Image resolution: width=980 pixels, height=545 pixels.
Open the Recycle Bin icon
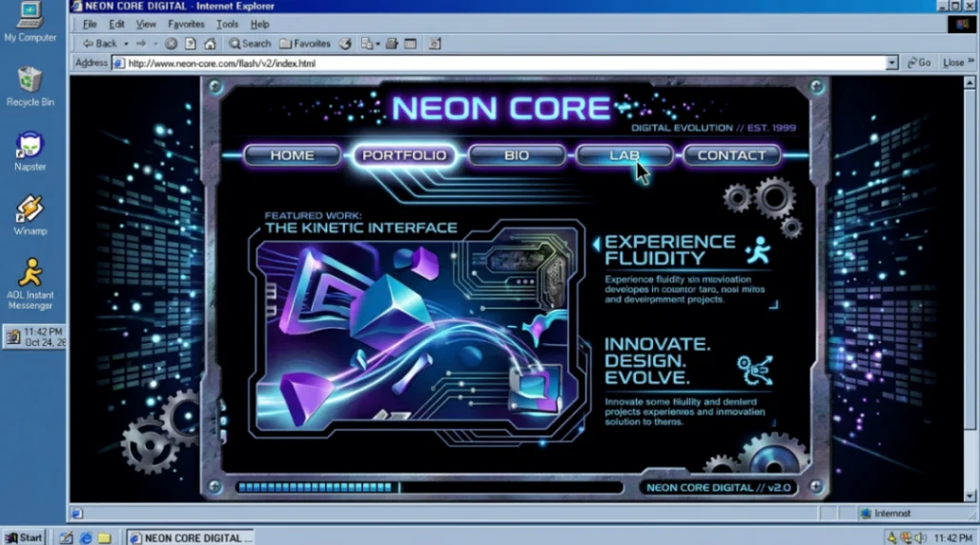pos(30,87)
